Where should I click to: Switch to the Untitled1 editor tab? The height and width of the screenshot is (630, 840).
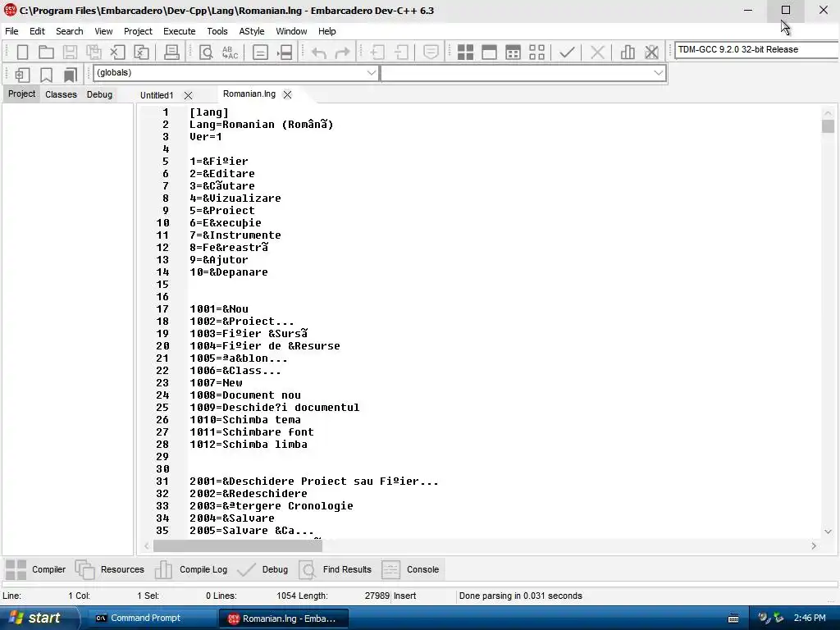coord(157,95)
